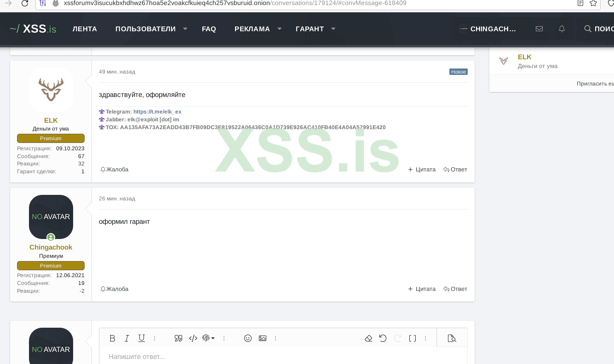Reply to Chingachook's message with Ответ
614x364 pixels.
coord(455,289)
